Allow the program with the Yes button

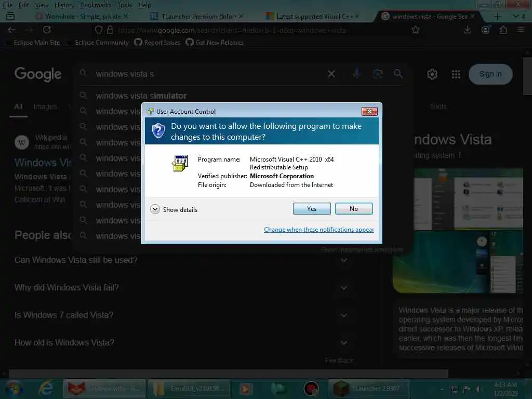pos(312,209)
